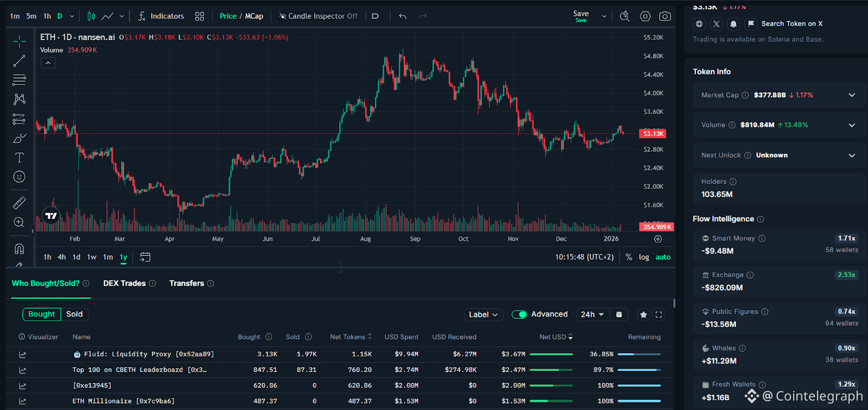Viewport: 868px width, 410px height.
Task: Switch to the DEX Trades tab
Action: [124, 283]
